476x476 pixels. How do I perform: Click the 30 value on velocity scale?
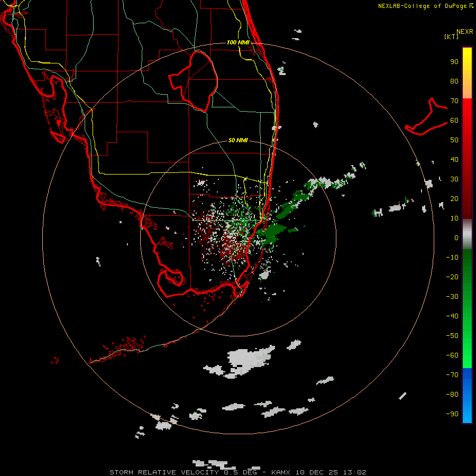coord(454,179)
